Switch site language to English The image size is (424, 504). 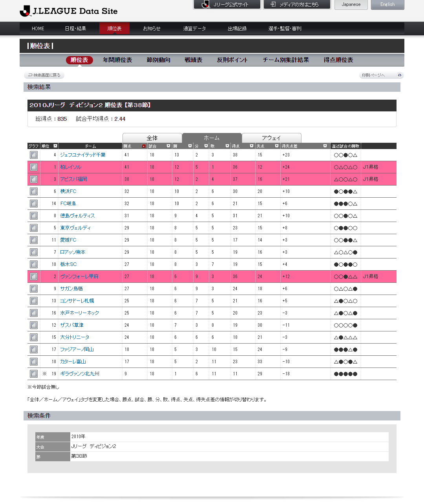coord(387,5)
